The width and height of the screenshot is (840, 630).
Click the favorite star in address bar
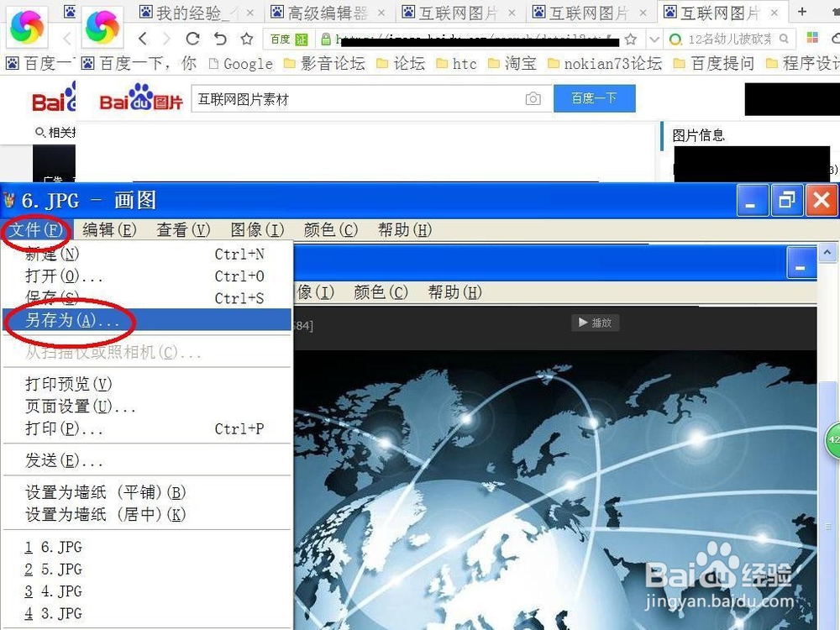pyautogui.click(x=631, y=39)
